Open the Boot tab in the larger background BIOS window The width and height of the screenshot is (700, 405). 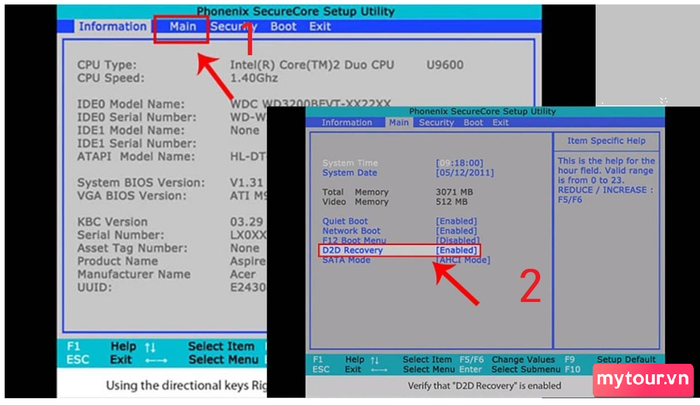tap(283, 26)
